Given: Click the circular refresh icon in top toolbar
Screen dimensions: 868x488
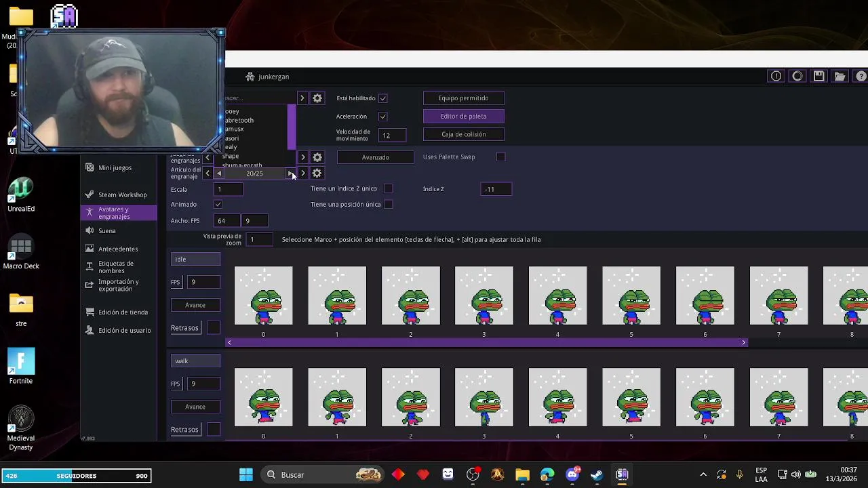Looking at the screenshot, I should [797, 77].
